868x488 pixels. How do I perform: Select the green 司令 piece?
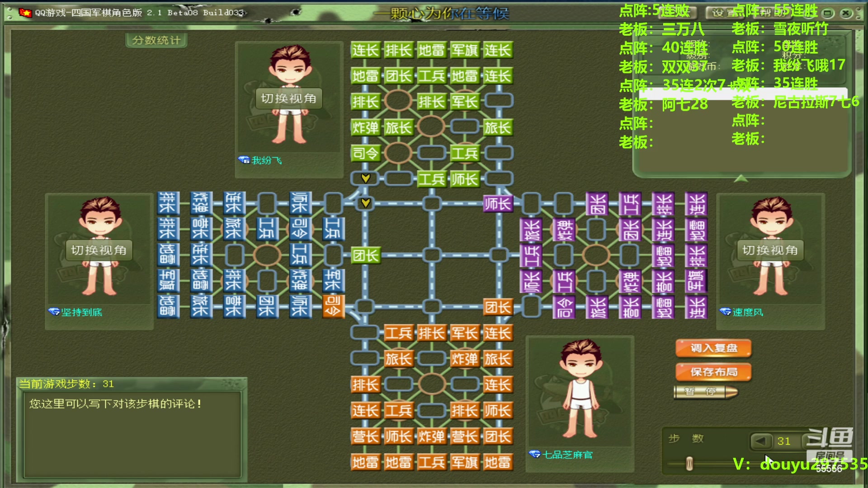point(365,154)
